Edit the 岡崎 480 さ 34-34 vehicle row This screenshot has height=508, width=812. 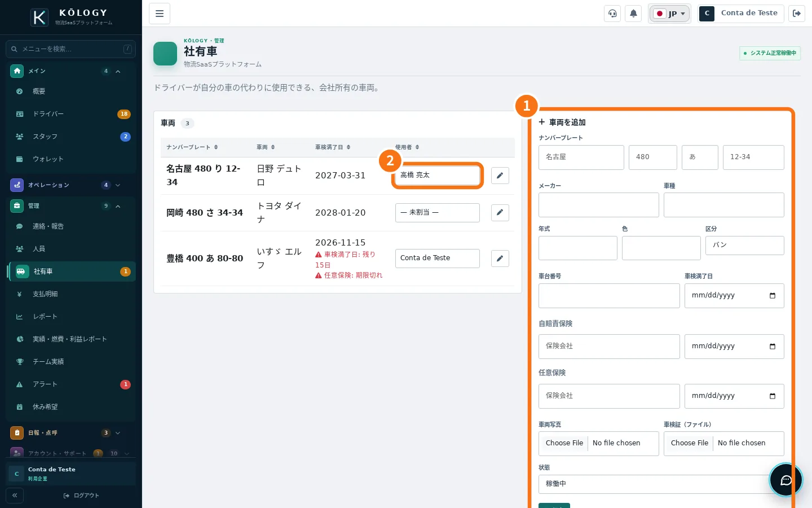tap(500, 213)
